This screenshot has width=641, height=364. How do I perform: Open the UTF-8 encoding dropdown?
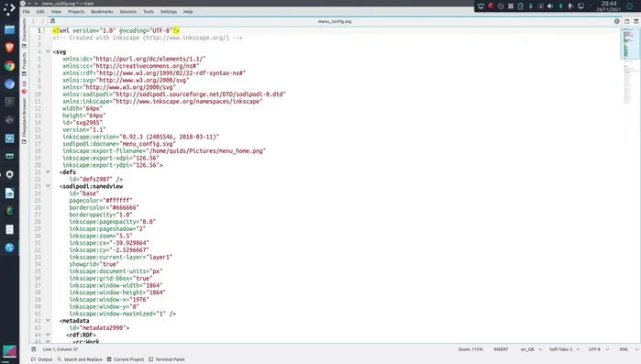(x=599, y=349)
